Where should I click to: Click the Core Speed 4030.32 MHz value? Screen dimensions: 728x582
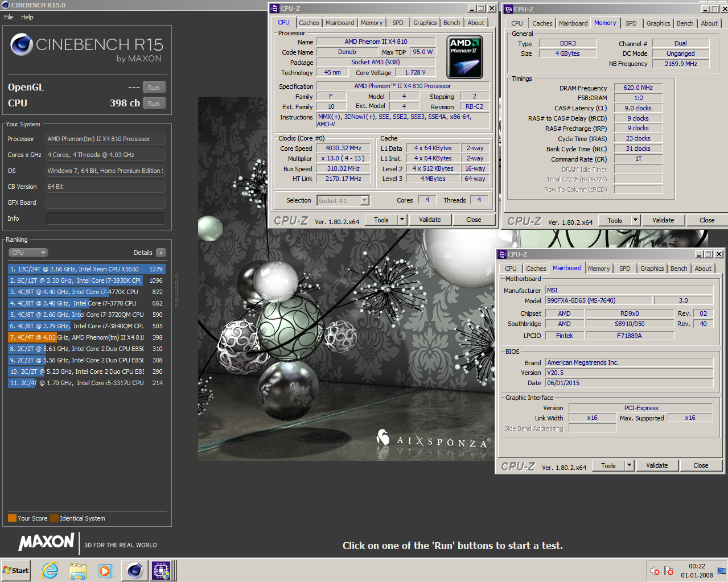click(343, 148)
